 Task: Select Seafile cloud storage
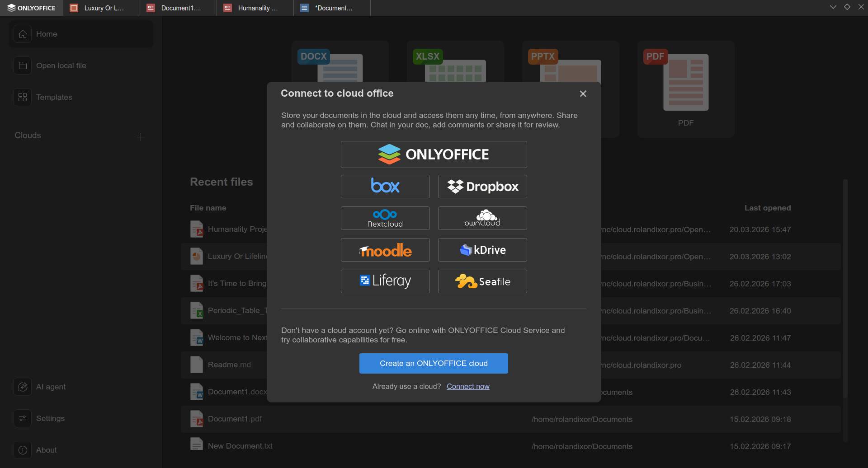coord(482,281)
